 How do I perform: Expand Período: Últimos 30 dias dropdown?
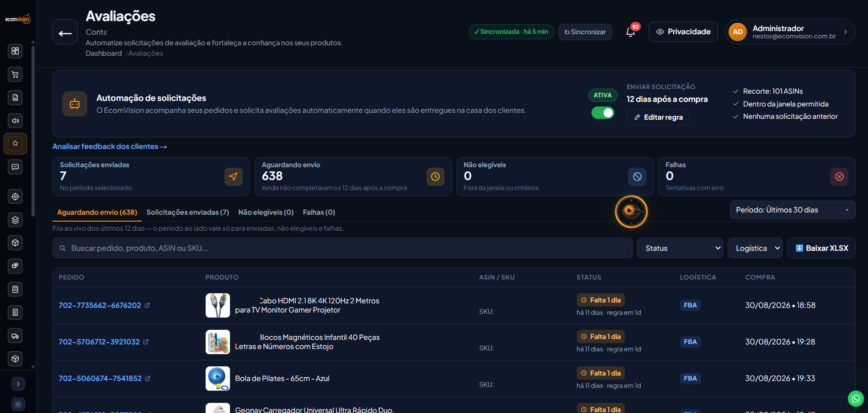[792, 210]
